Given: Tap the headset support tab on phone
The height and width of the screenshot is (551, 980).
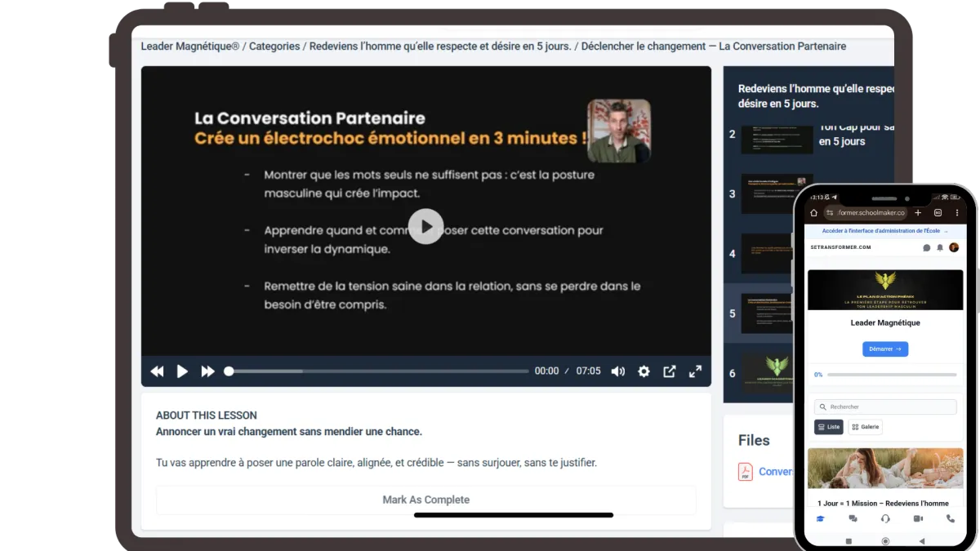Looking at the screenshot, I should (885, 518).
